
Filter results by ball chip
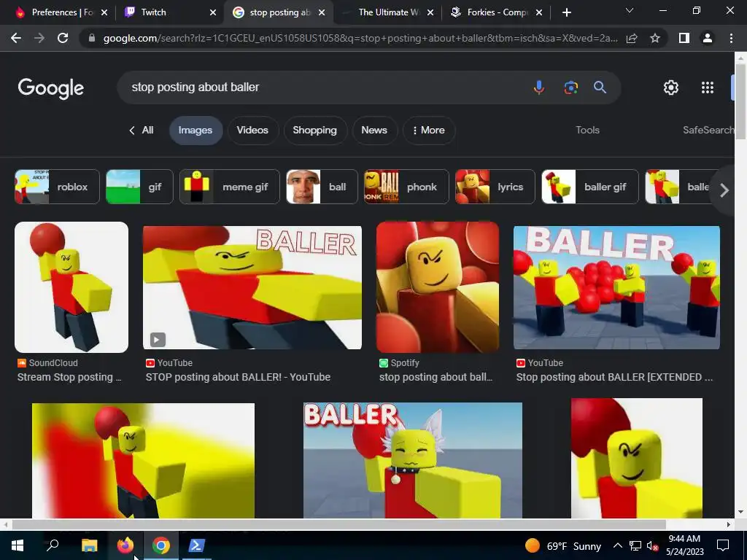tap(322, 187)
